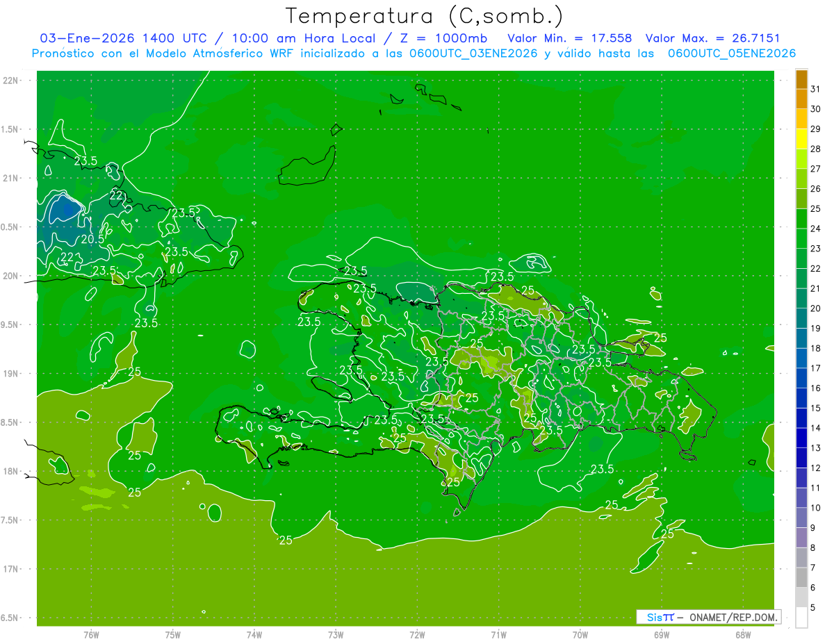Click the 73W longitude axis label
Image resolution: width=834 pixels, height=644 pixels.
336,634
